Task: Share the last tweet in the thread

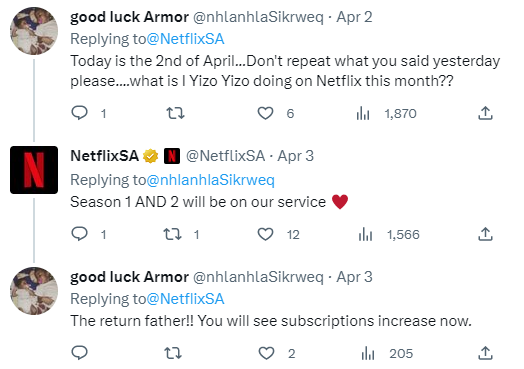Action: 485,353
